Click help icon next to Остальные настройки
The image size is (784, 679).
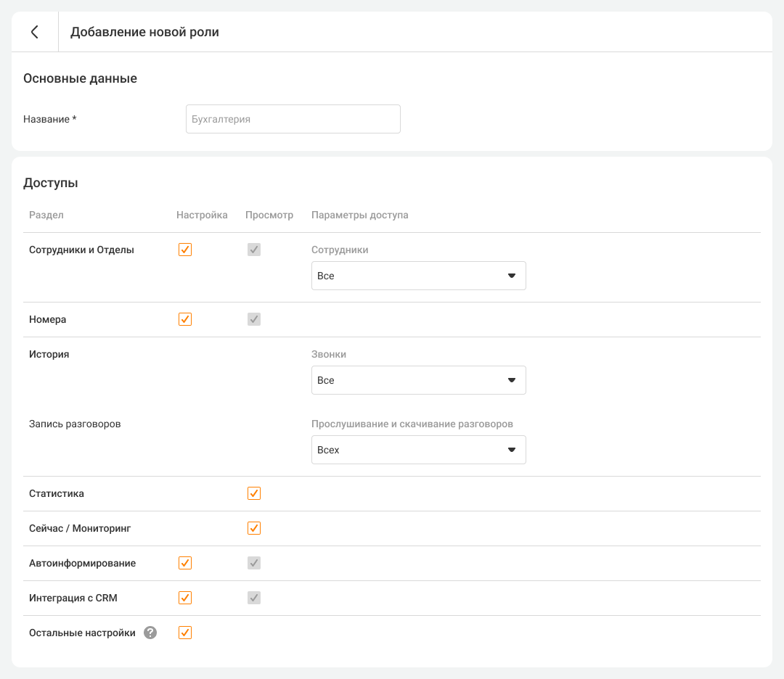tap(150, 633)
